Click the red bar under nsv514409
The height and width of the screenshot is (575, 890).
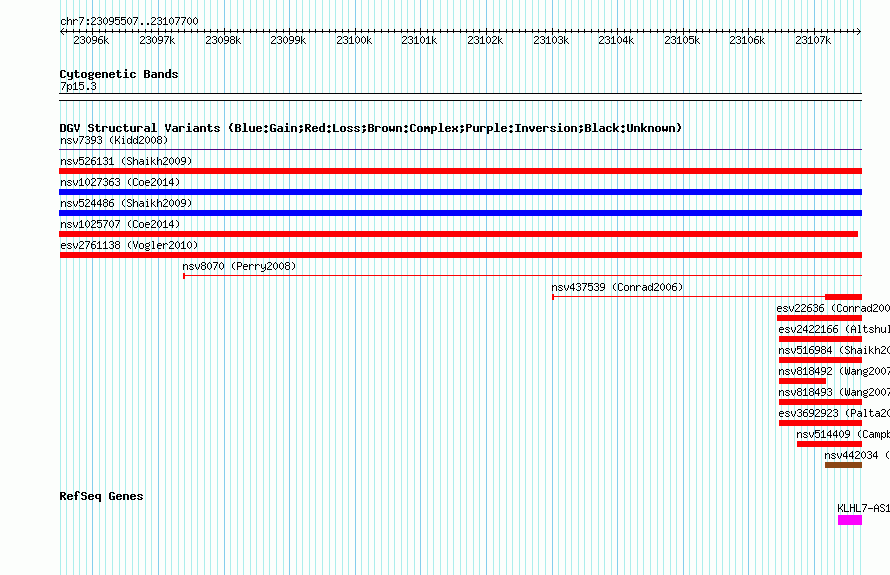pos(829,444)
